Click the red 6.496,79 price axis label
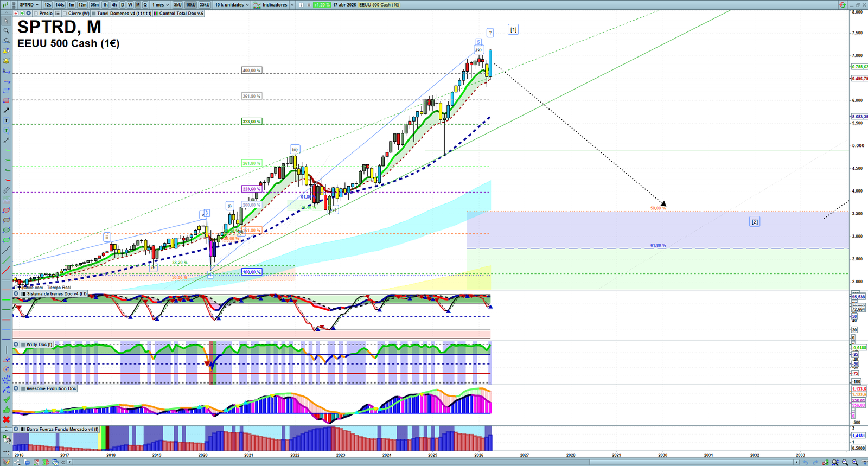 coord(859,79)
